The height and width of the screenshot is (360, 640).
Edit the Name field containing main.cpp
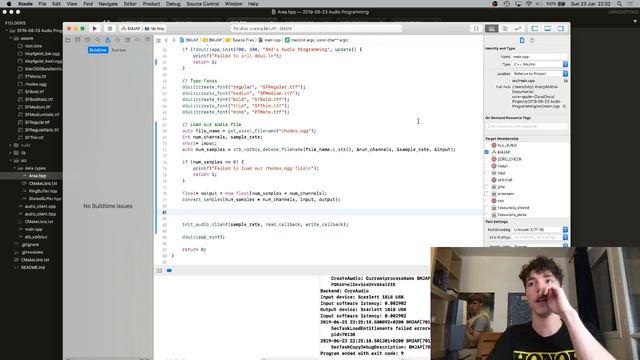(x=540, y=57)
